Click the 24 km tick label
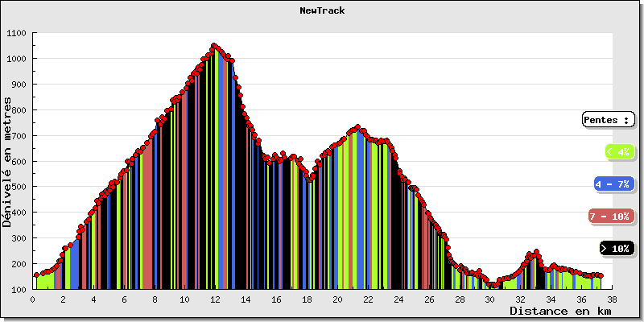The width and height of the screenshot is (644, 322). click(x=398, y=299)
